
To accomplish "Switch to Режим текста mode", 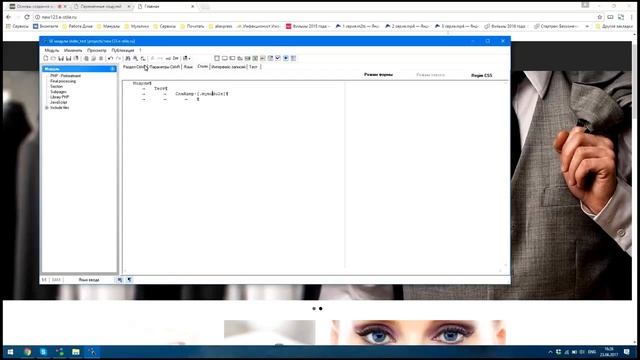I will (x=431, y=75).
